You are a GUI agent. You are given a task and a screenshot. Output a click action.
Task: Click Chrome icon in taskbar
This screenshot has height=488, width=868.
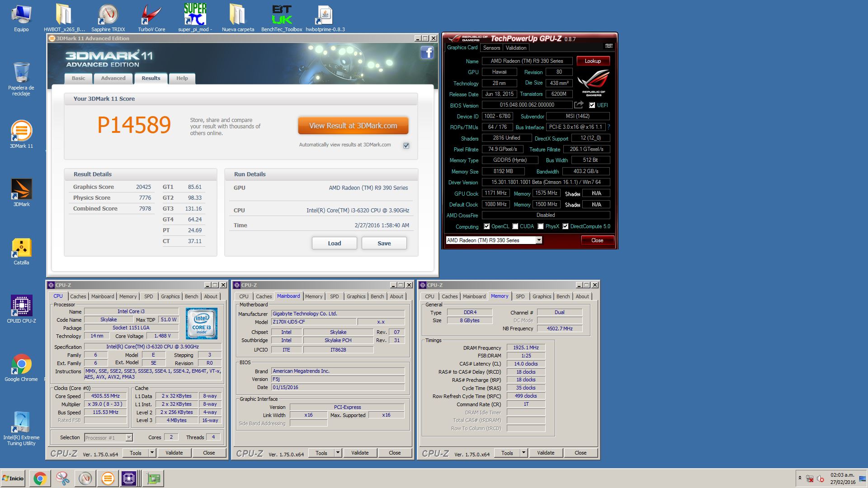pyautogui.click(x=40, y=479)
